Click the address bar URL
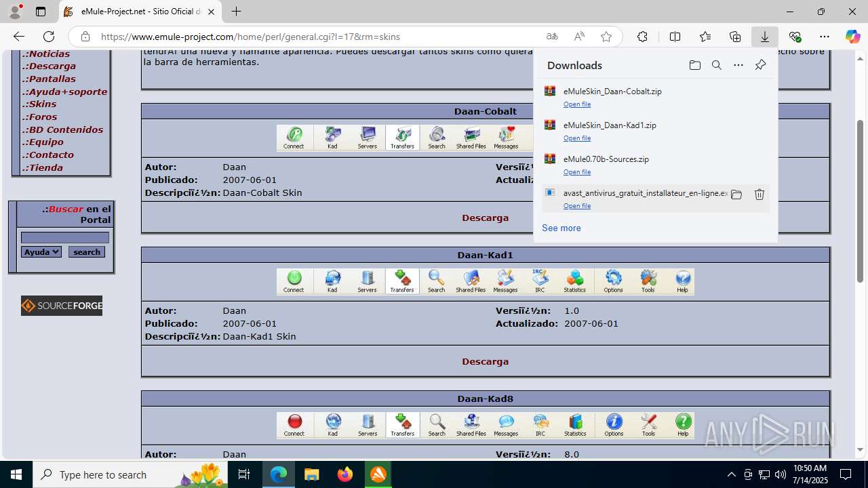The image size is (868, 488). click(250, 37)
